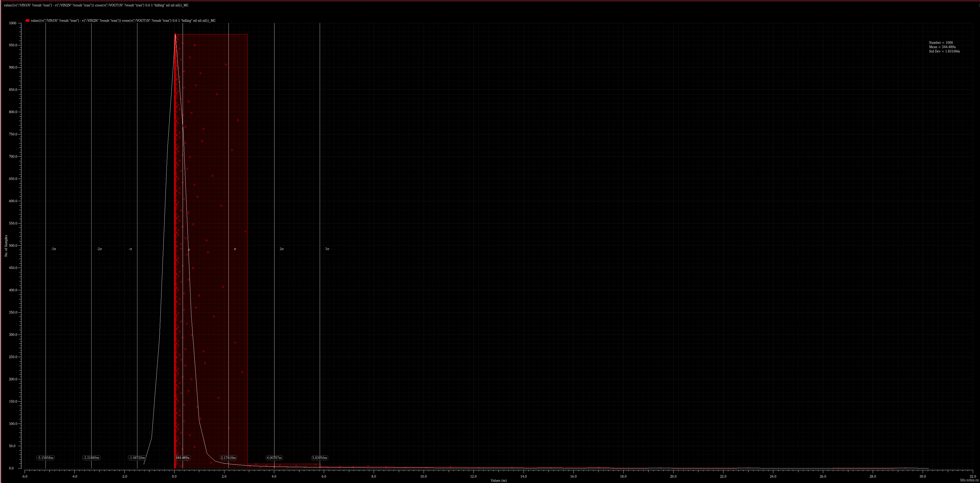Select the '3σ' label
This screenshot has height=483, width=980.
click(327, 249)
